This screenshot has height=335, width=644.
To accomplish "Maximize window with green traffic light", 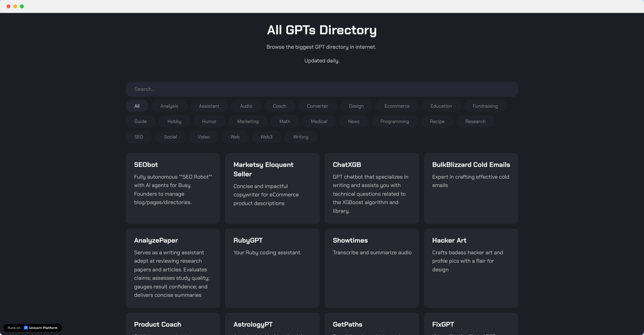I will click(22, 6).
